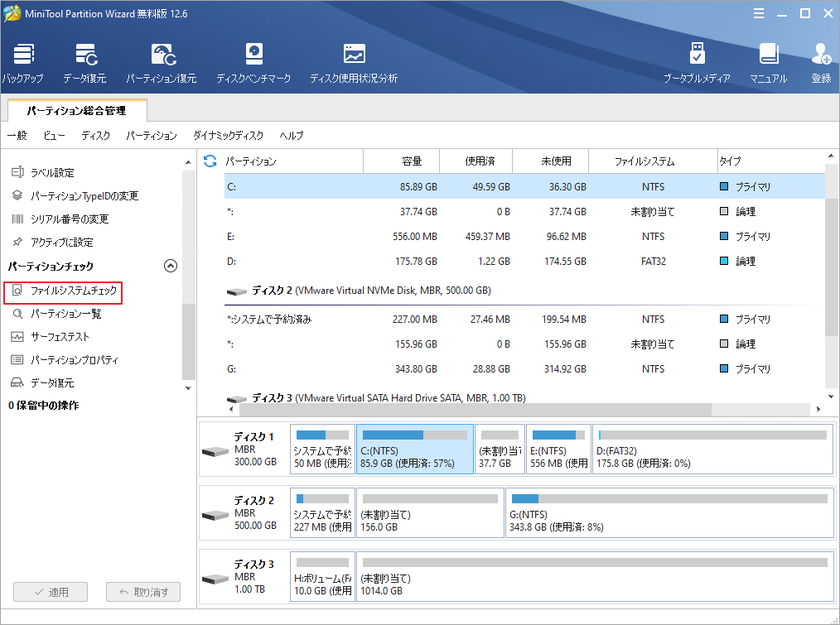The width and height of the screenshot is (840, 625).
Task: Select アクティブに設定 action
Action: coord(52,242)
